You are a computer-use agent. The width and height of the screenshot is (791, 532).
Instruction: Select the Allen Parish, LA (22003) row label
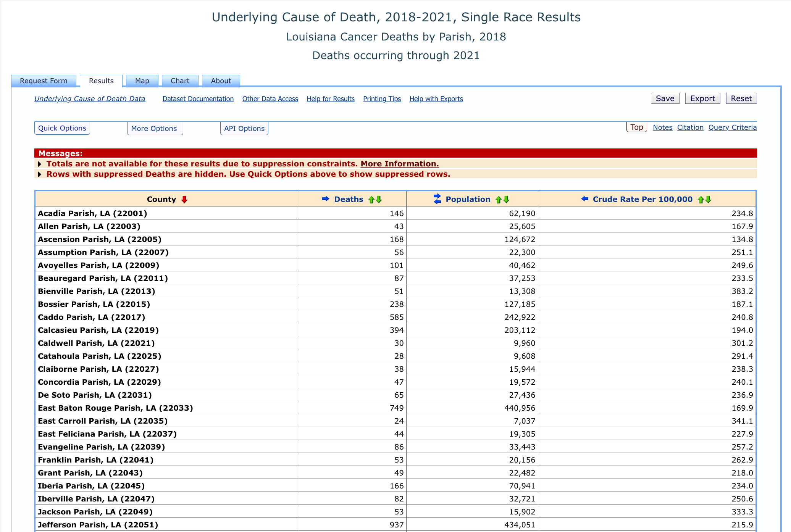89,226
